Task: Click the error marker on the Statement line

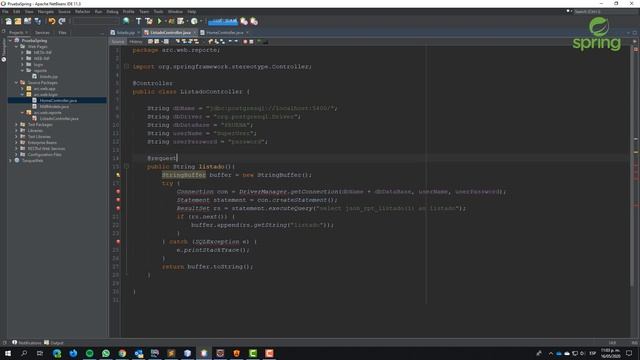Action: click(118, 200)
